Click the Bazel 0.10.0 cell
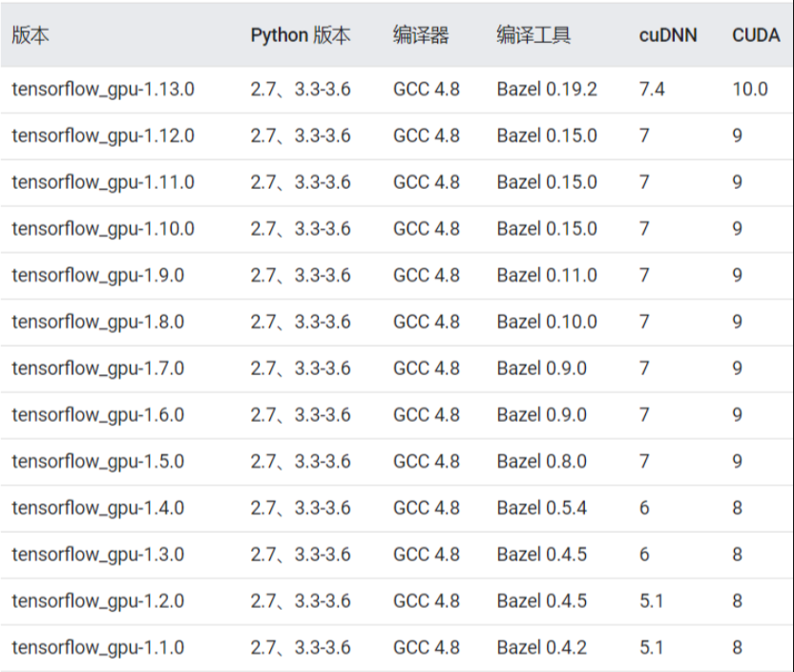Screen dimensions: 794x672 [x=547, y=323]
